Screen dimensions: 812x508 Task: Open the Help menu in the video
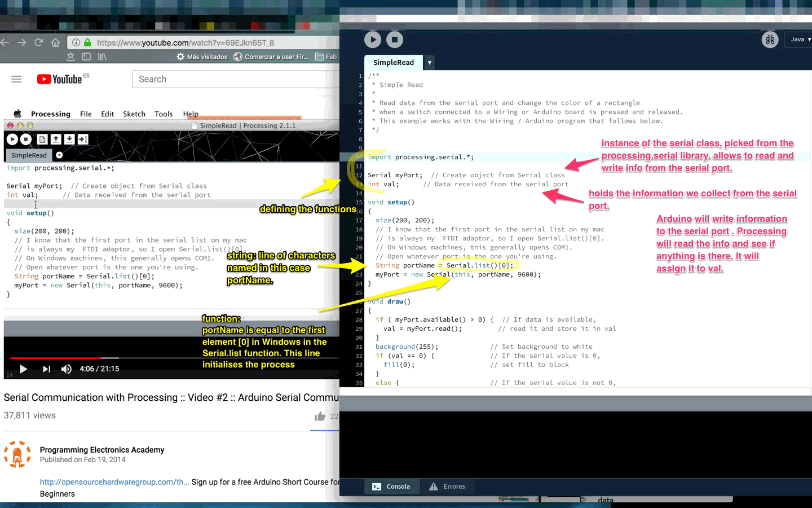191,114
